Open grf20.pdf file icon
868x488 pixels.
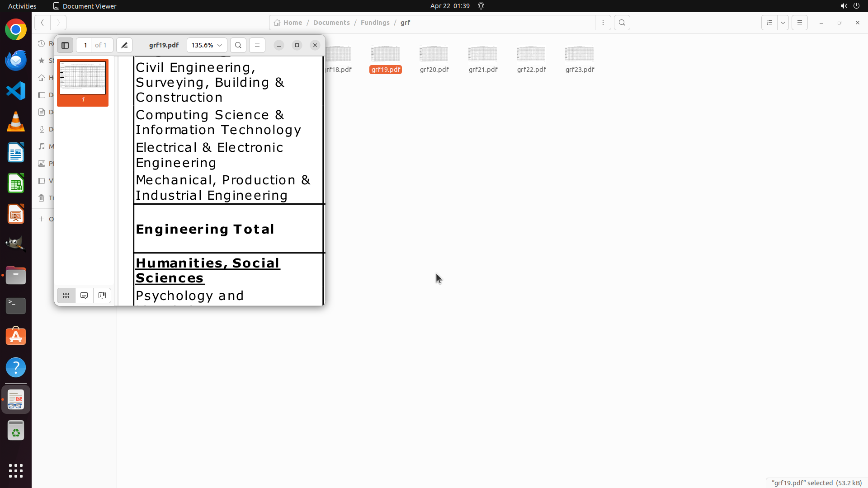tap(434, 55)
